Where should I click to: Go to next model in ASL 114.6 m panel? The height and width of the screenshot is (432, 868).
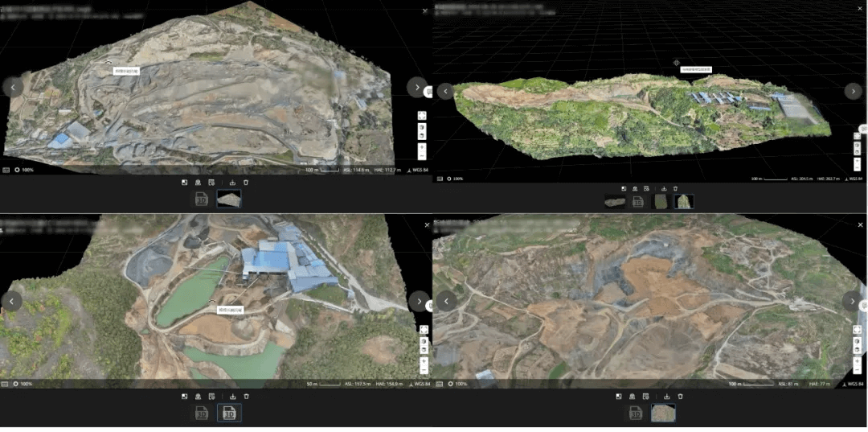click(417, 87)
